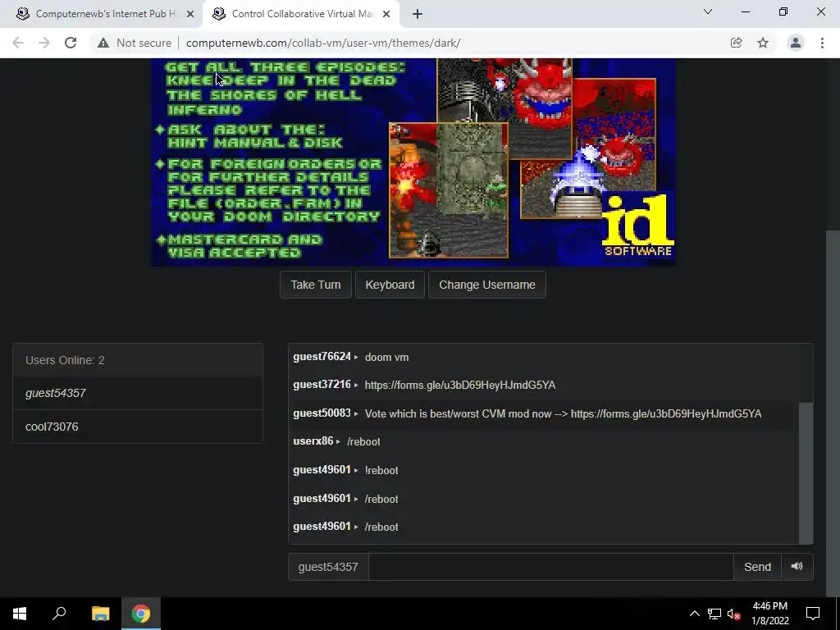Open the Windows Start menu

tap(20, 614)
